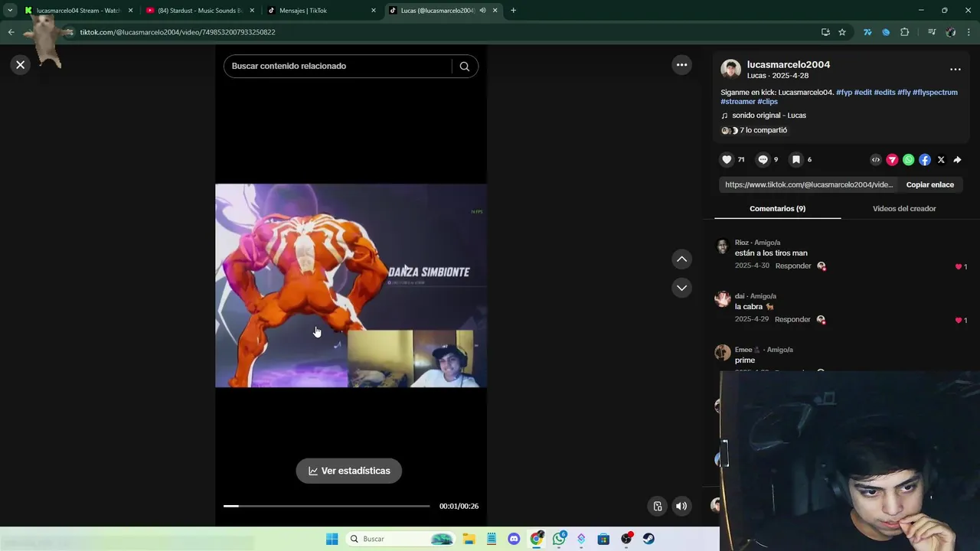The width and height of the screenshot is (980, 551).
Task: Open the media control music-note icon
Action: 932,32
